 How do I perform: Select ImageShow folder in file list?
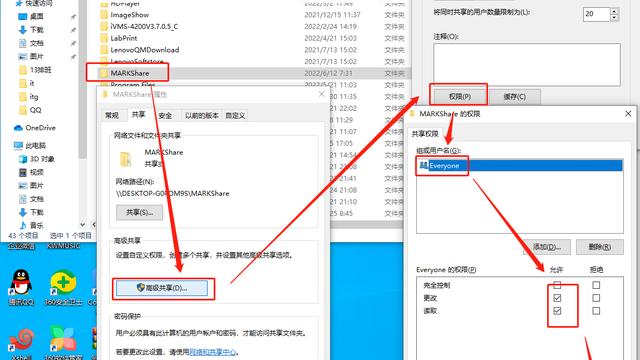[x=129, y=15]
